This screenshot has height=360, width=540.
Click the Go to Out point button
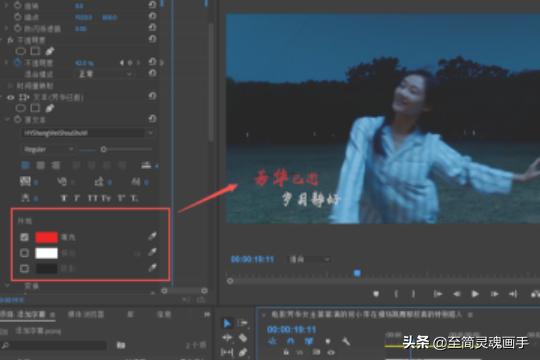tap(513, 294)
